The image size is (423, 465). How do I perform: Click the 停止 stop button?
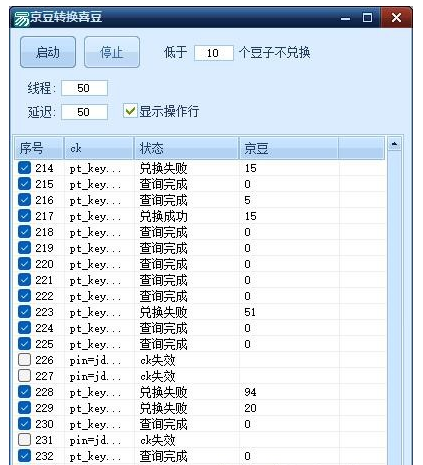tap(112, 52)
